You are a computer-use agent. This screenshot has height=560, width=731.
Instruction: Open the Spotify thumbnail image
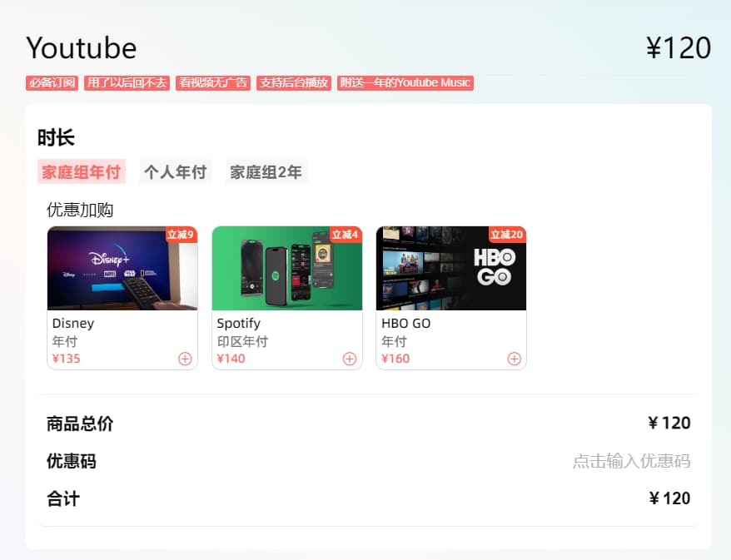click(x=287, y=269)
